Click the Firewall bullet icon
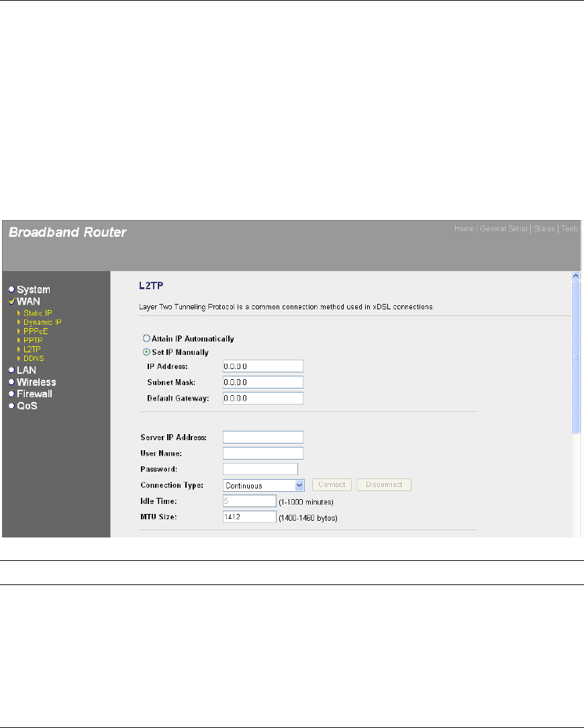 tap(11, 394)
